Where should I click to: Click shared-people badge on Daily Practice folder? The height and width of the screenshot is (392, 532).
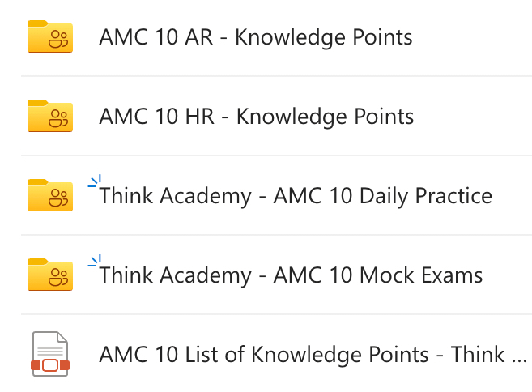tap(60, 199)
